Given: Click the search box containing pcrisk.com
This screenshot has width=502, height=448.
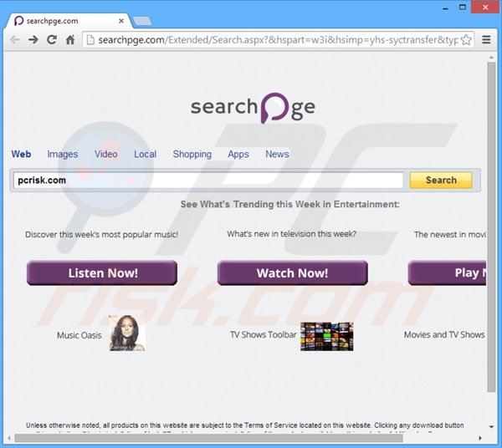Looking at the screenshot, I should tap(208, 181).
